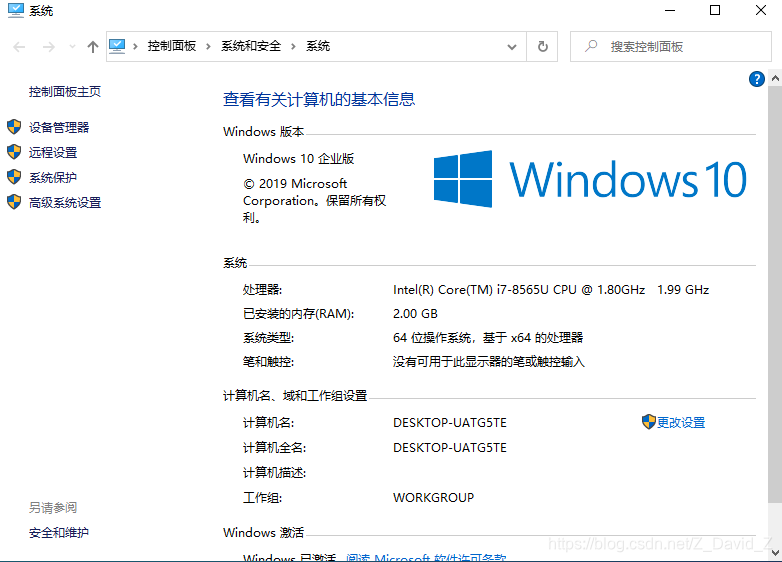782x562 pixels.
Task: Refresh the page with the refresh button
Action: (x=543, y=47)
